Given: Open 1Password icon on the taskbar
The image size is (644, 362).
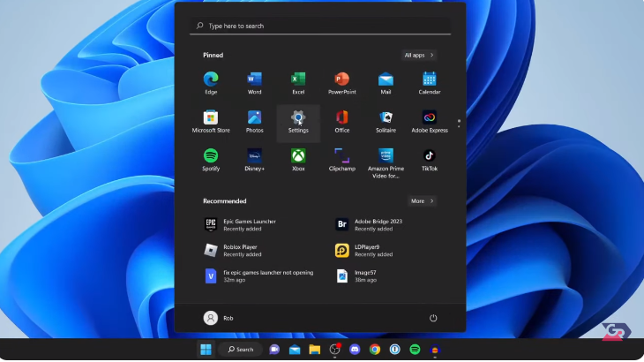Looking at the screenshot, I should (x=394, y=350).
